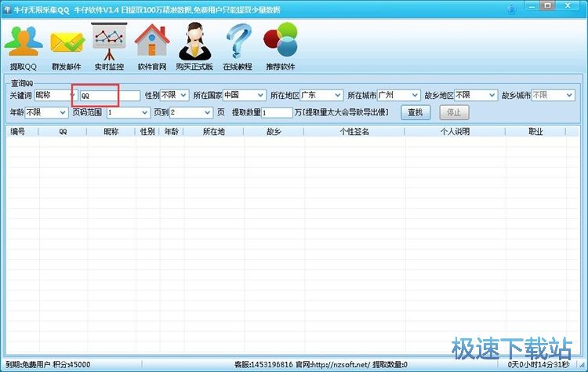This screenshot has height=372, width=588.
Task: Sort by the 职业 column header
Action: pyautogui.click(x=535, y=131)
